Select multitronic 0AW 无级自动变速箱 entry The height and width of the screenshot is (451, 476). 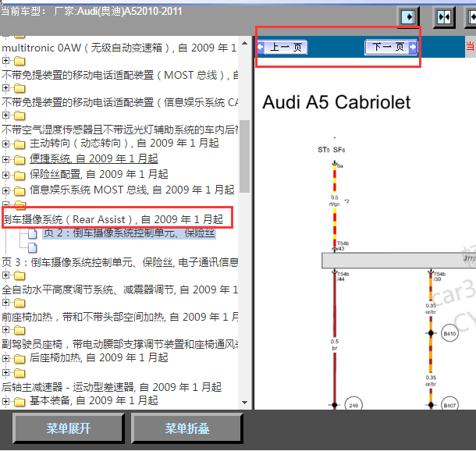[119, 48]
